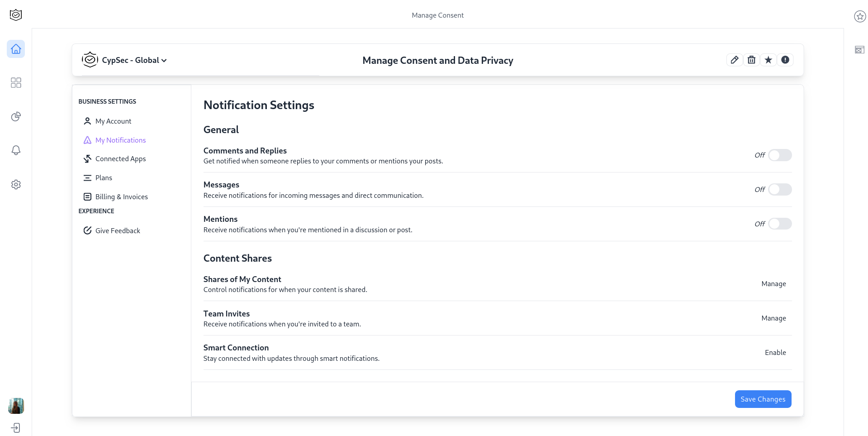Click the star favorite icon in header
The image size is (868, 436).
point(768,60)
